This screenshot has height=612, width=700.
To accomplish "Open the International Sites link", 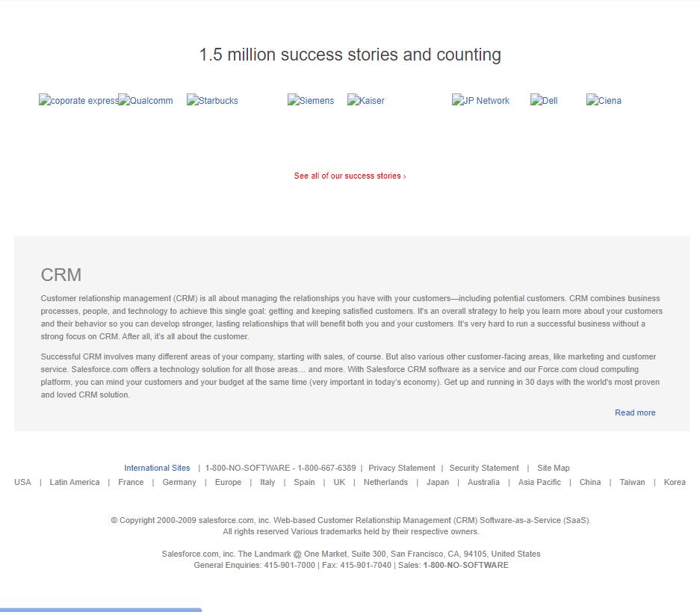I will click(x=157, y=469).
